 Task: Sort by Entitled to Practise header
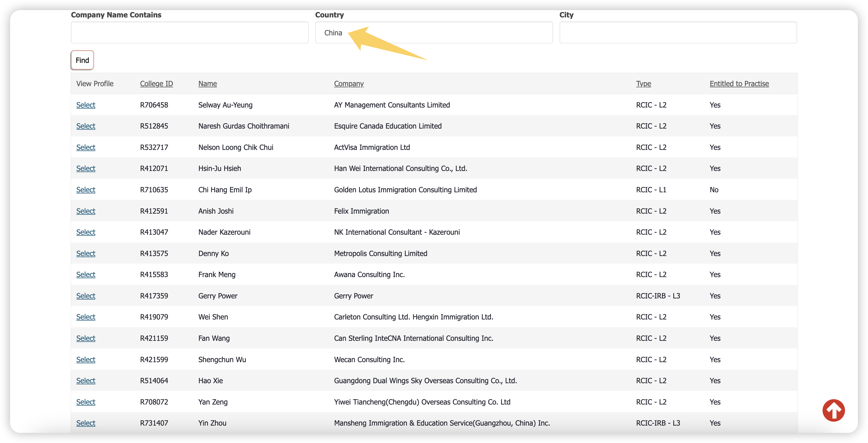point(739,84)
